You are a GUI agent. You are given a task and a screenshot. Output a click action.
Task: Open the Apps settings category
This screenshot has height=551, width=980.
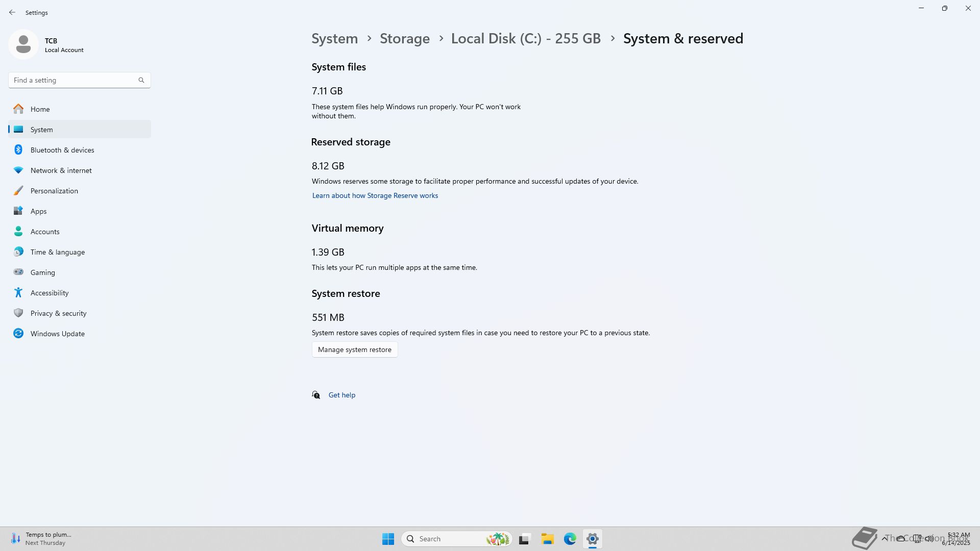(x=38, y=211)
